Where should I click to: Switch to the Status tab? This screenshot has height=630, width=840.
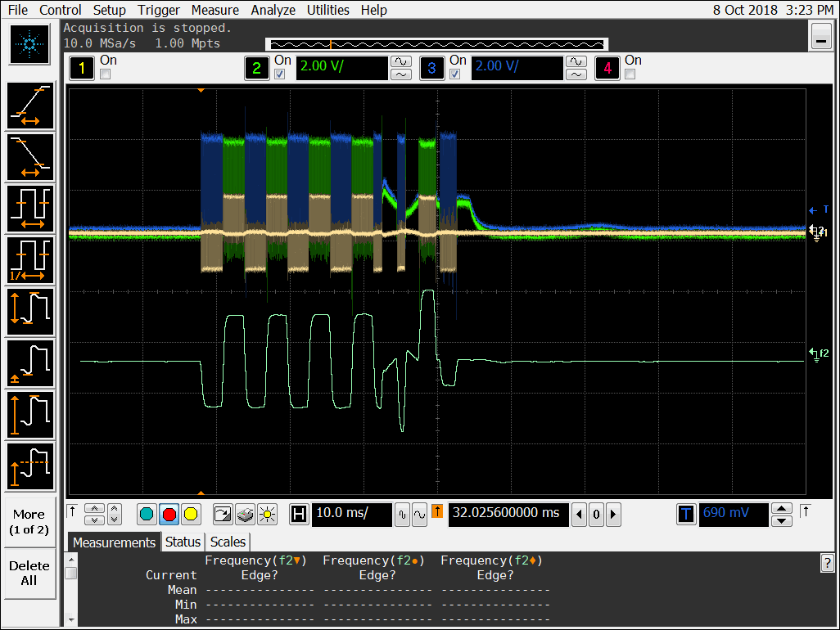click(183, 542)
